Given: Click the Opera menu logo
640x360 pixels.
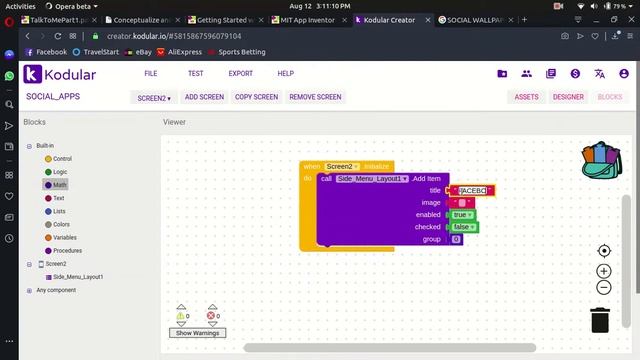Looking at the screenshot, I should [9, 22].
